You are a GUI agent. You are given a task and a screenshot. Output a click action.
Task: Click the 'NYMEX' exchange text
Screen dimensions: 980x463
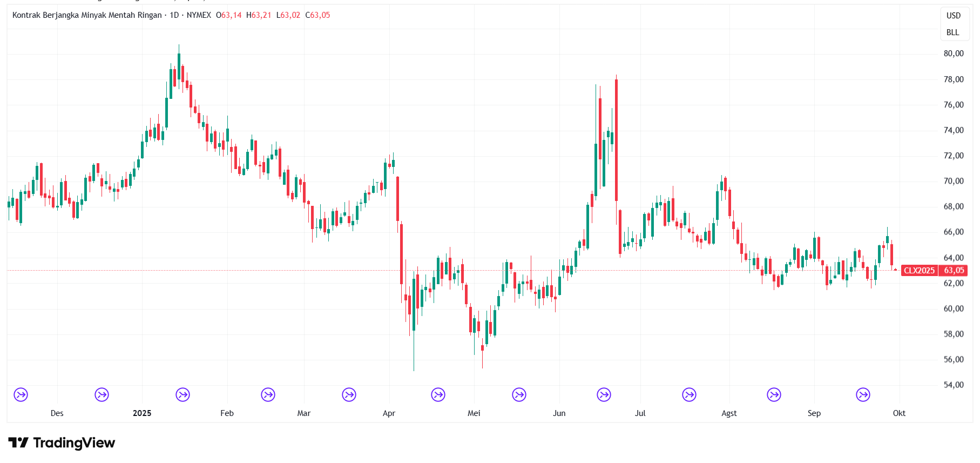[x=199, y=15]
